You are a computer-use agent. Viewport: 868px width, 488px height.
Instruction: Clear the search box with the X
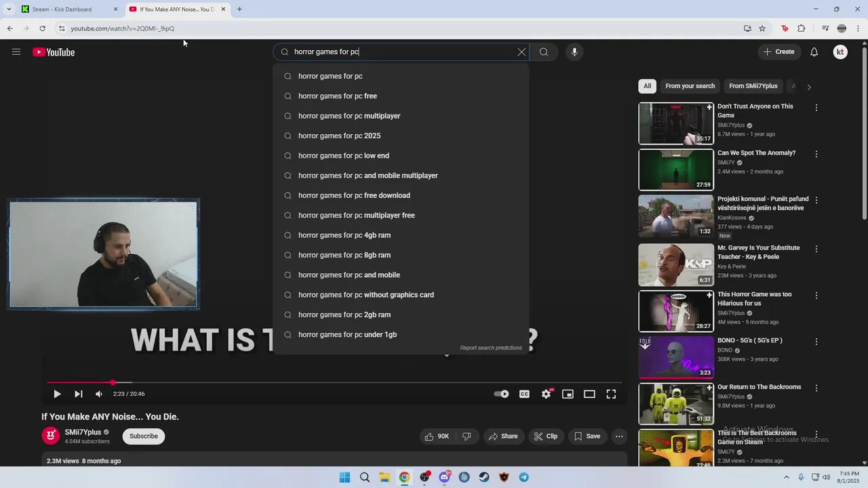521,52
